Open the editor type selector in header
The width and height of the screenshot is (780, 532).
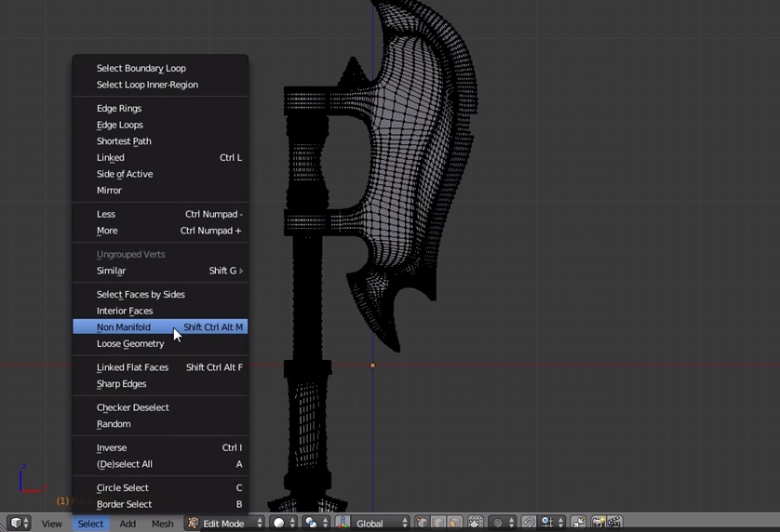(x=20, y=523)
